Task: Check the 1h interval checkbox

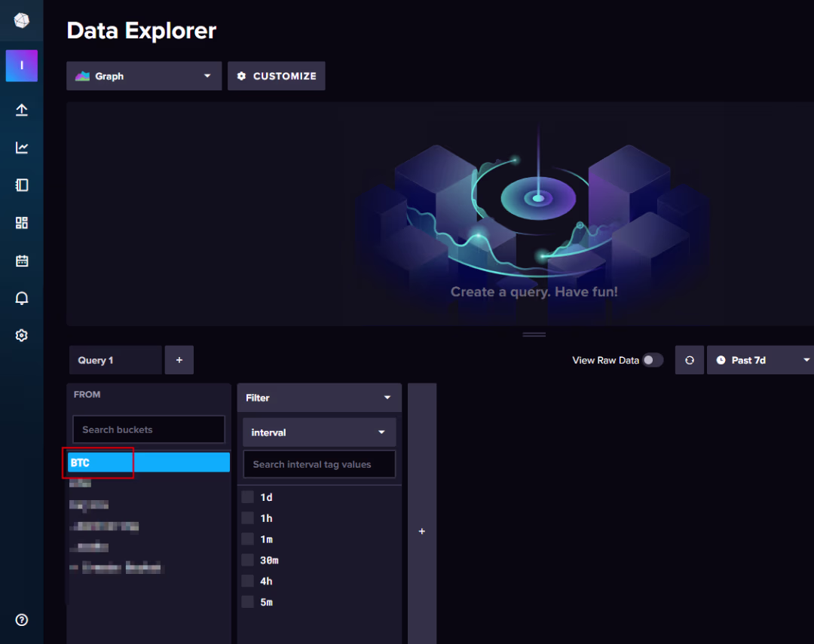Action: (x=248, y=518)
